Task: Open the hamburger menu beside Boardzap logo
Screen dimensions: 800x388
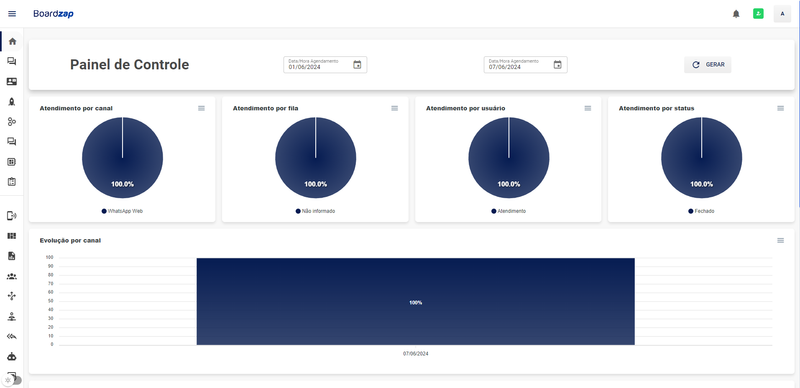Action: (x=12, y=14)
